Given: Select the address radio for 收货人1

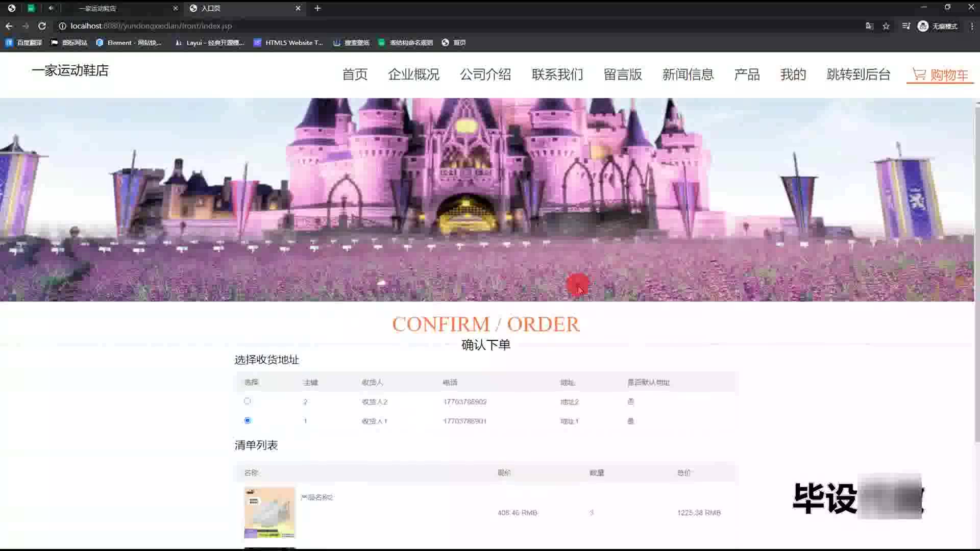Looking at the screenshot, I should click(248, 420).
